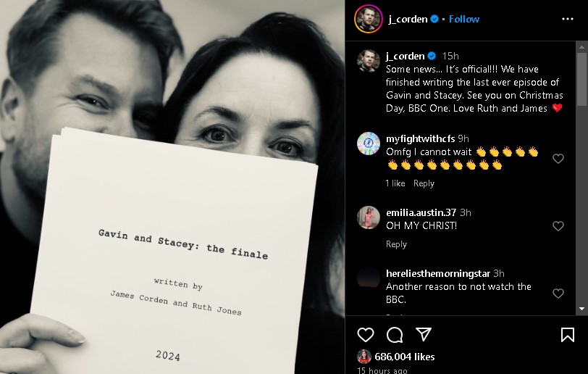588x374 pixels.
Task: Open hereliesthemorningstar username link
Action: (x=438, y=273)
